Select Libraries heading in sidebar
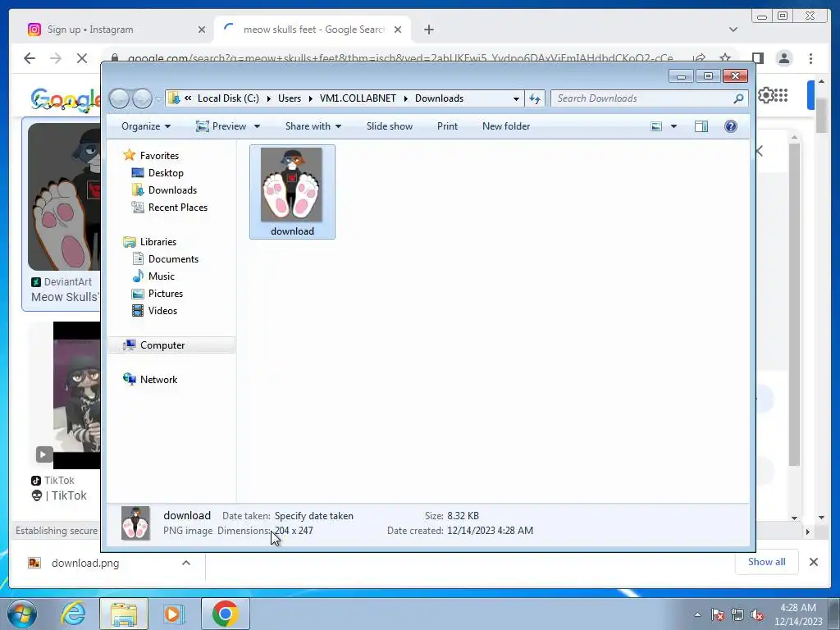Screen dimensions: 840x630 coord(158,242)
